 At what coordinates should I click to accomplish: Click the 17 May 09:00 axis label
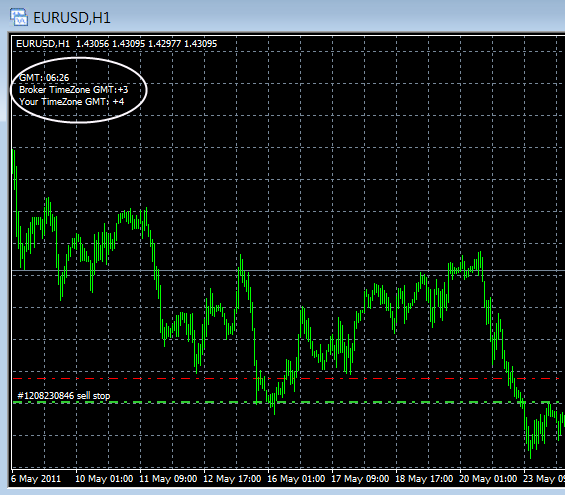360,479
